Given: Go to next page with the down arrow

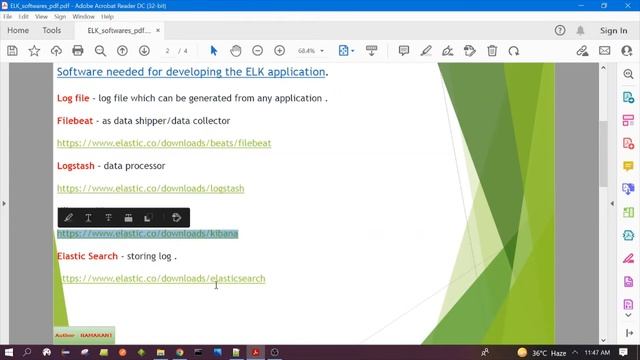Looking at the screenshot, I should pos(144,51).
